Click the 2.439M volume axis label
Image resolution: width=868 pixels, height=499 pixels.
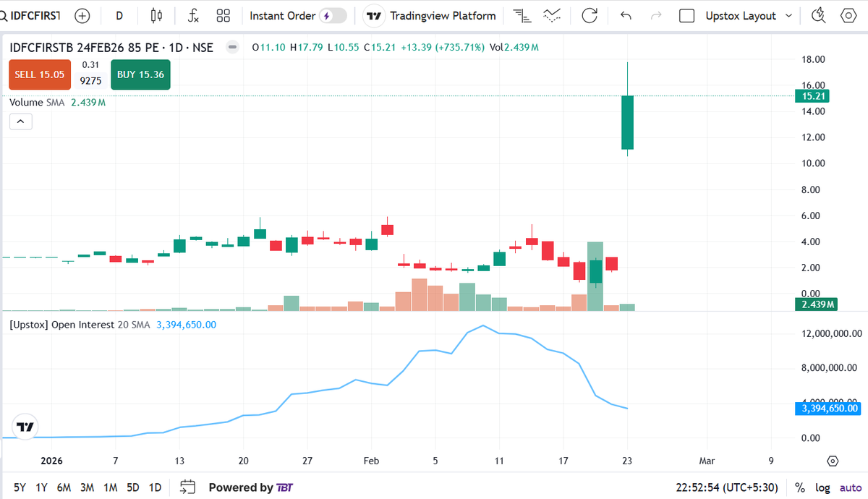point(815,304)
